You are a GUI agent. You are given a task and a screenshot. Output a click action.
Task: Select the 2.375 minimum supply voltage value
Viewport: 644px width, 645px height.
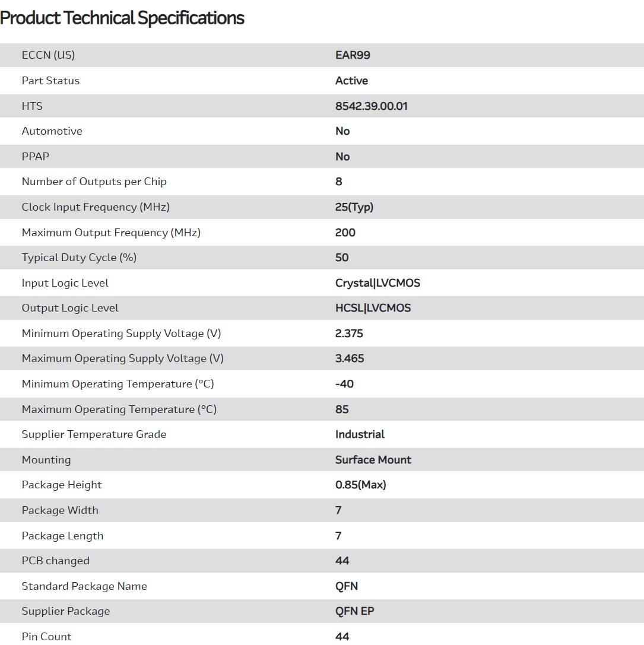tap(349, 333)
